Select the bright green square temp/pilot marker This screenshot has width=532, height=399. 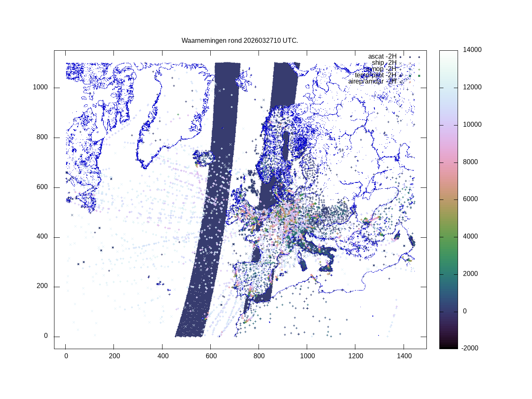[419, 76]
